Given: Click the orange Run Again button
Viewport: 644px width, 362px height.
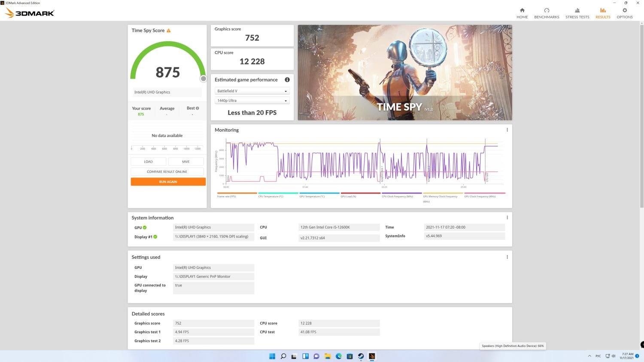Looking at the screenshot, I should [x=168, y=182].
